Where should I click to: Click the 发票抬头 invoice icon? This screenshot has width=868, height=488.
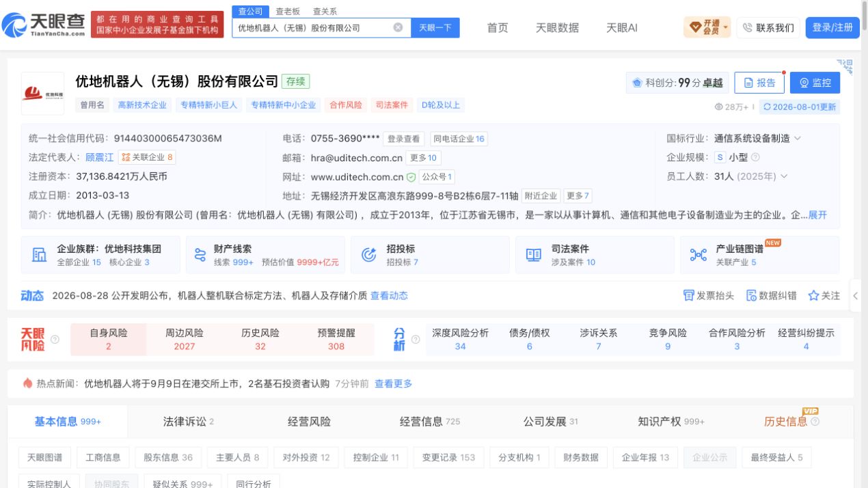point(688,295)
